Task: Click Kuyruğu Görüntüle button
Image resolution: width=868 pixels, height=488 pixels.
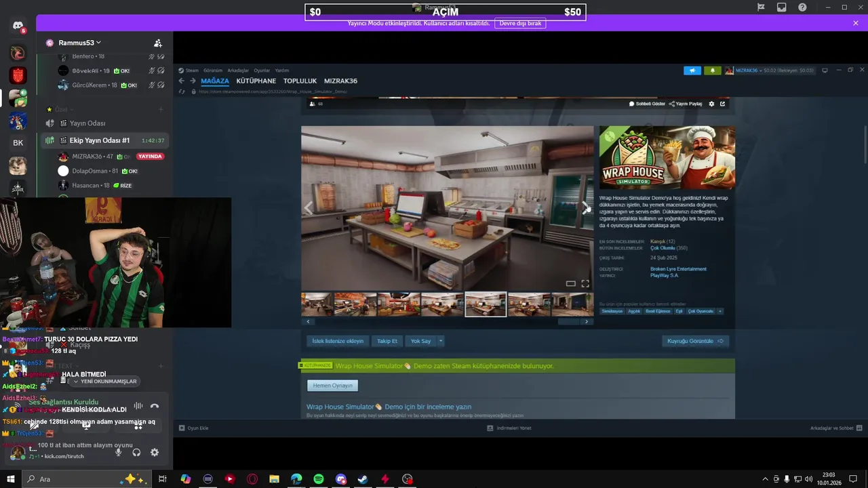Action: pyautogui.click(x=696, y=341)
